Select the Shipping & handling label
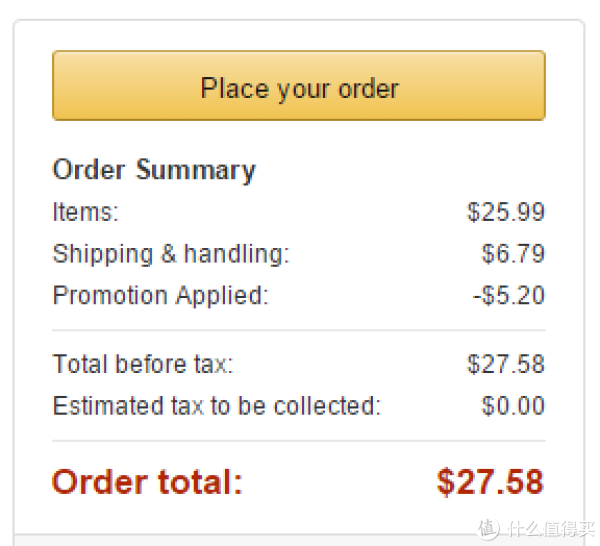Screen dimensions: 600x546 (171, 254)
